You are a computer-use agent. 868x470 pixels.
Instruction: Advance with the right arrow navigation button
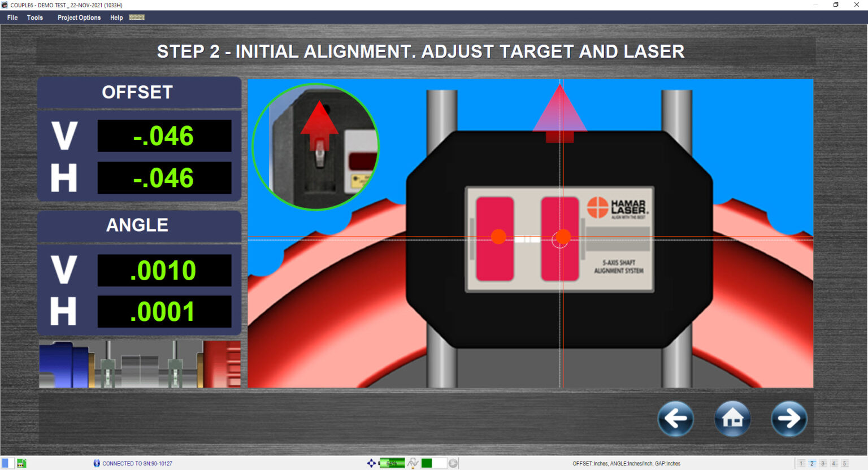tap(789, 419)
